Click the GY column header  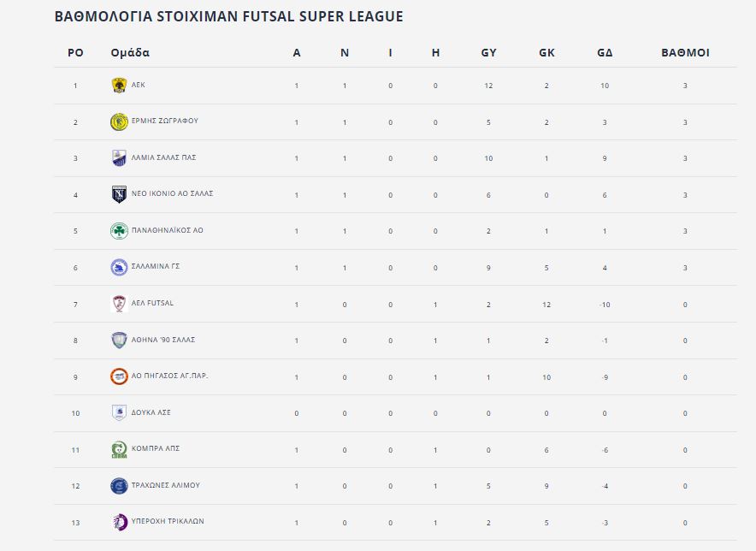tap(488, 52)
